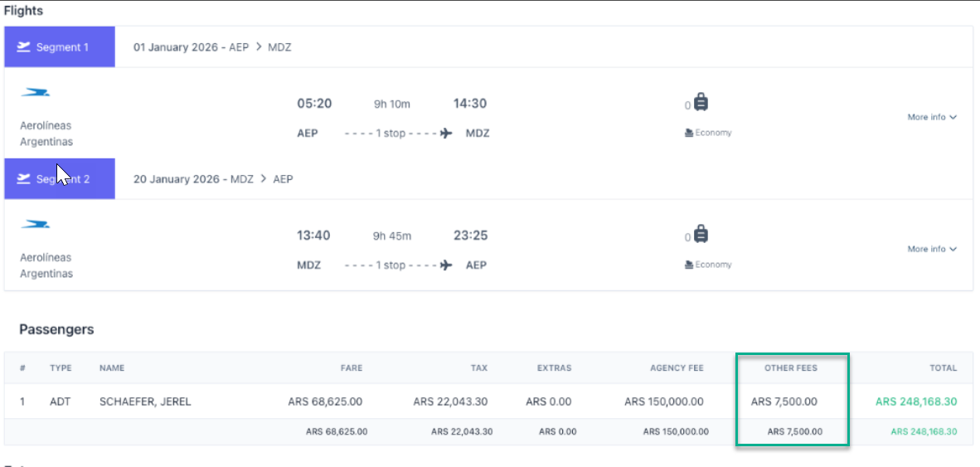This screenshot has width=980, height=467.
Task: Click the AGENCY FEE column header
Action: (x=677, y=368)
